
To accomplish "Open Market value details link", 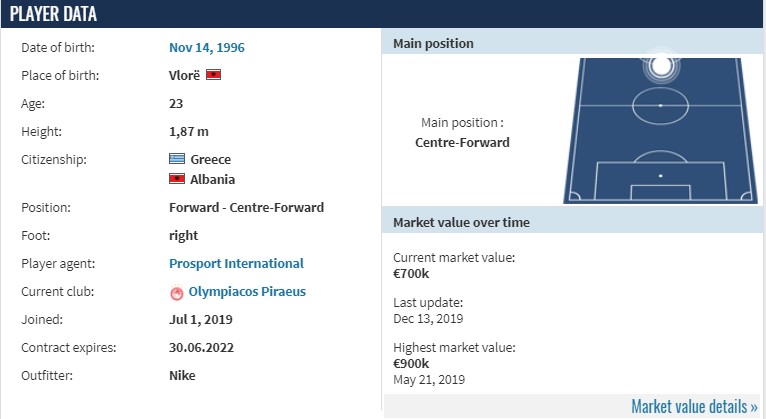I will pyautogui.click(x=694, y=406).
